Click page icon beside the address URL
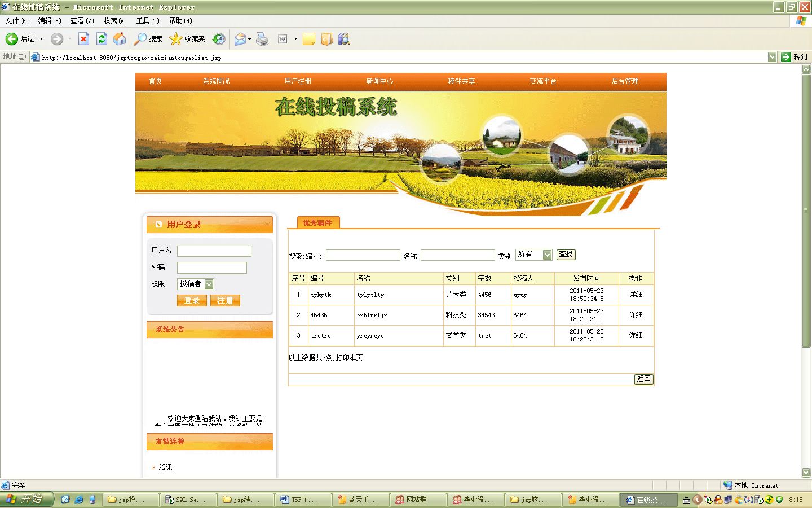 point(36,57)
